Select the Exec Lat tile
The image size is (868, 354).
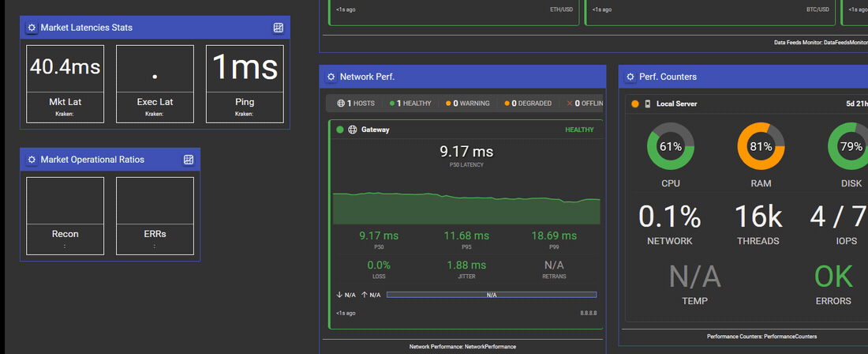155,85
